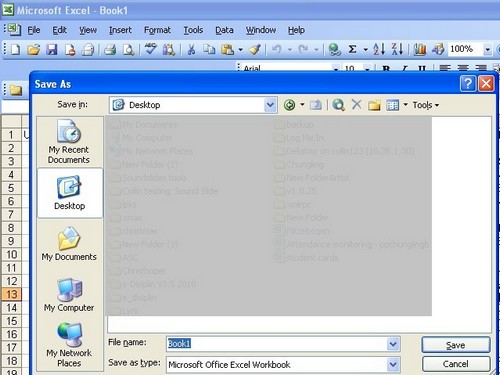The height and width of the screenshot is (375, 500).
Task: Expand the Zoom 100% dropdown
Action: click(x=487, y=50)
